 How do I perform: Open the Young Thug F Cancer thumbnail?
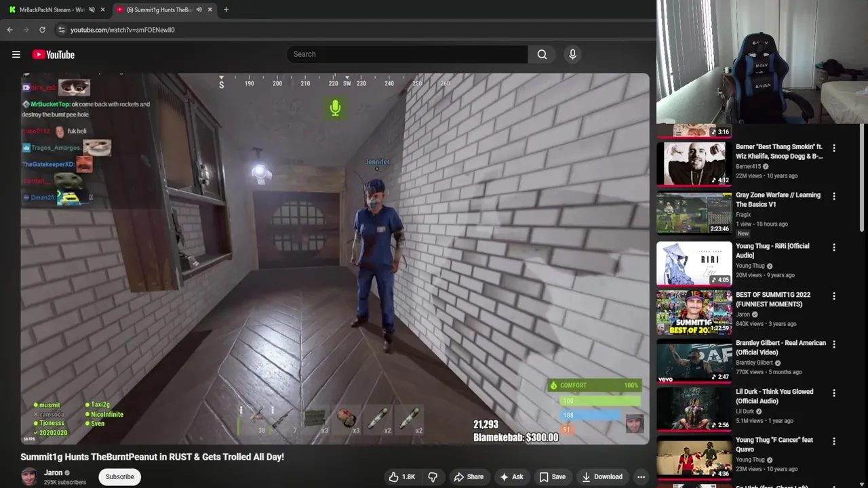(694, 457)
